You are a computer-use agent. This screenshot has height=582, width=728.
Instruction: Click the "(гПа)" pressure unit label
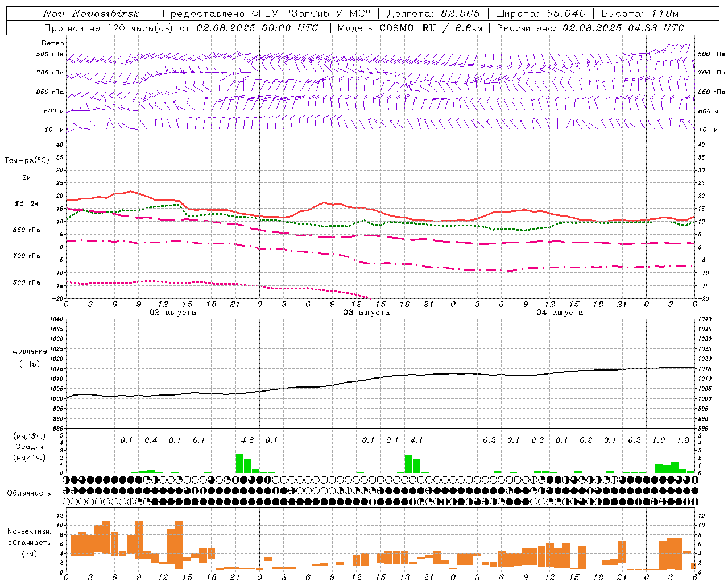tap(30, 364)
